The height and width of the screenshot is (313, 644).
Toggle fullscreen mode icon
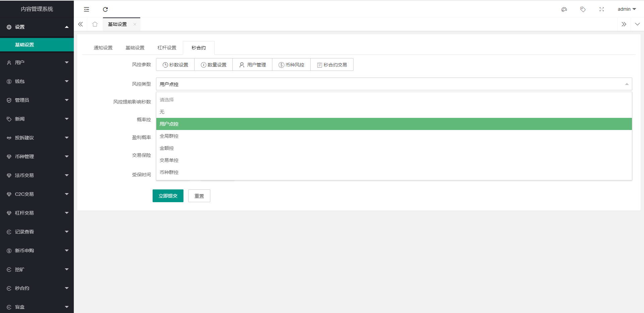[x=602, y=9]
